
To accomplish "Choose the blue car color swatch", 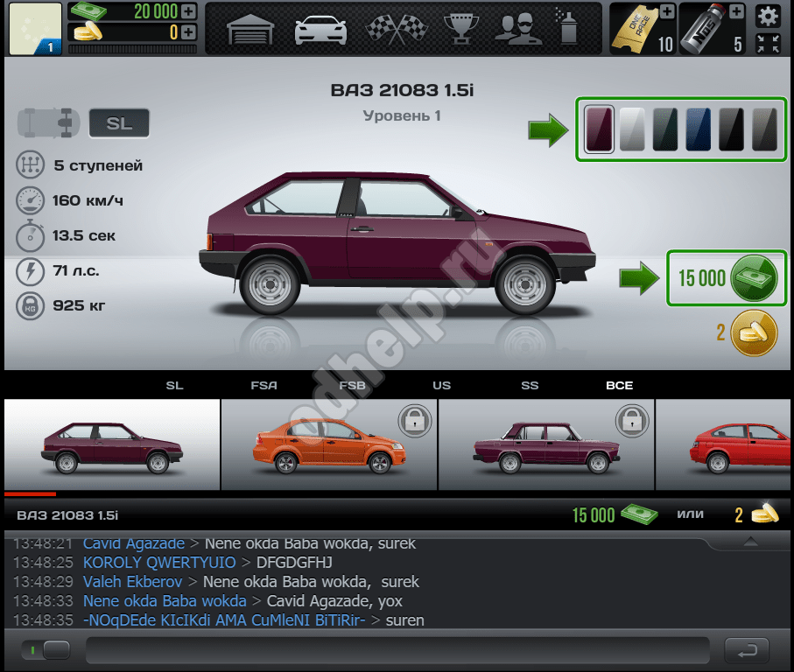I will pos(698,129).
